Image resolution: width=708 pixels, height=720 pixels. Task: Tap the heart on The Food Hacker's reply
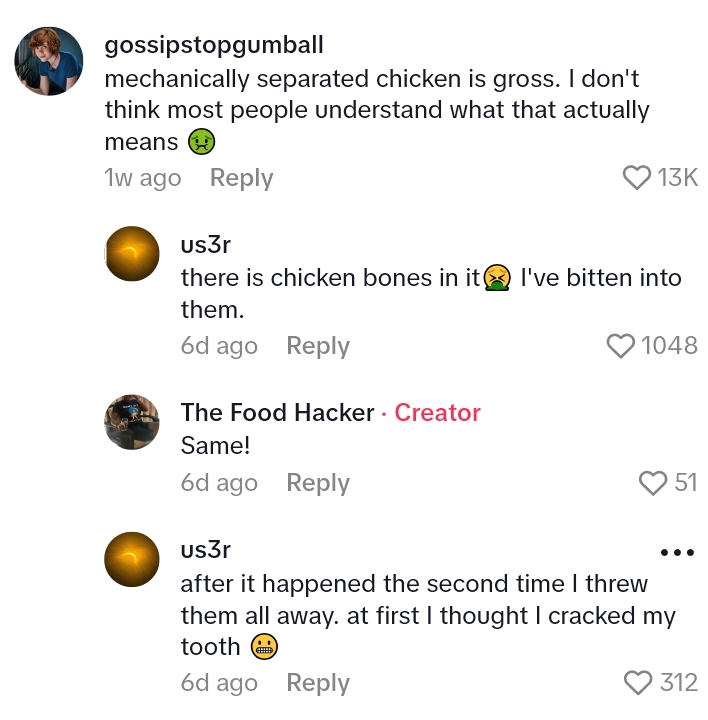point(652,484)
